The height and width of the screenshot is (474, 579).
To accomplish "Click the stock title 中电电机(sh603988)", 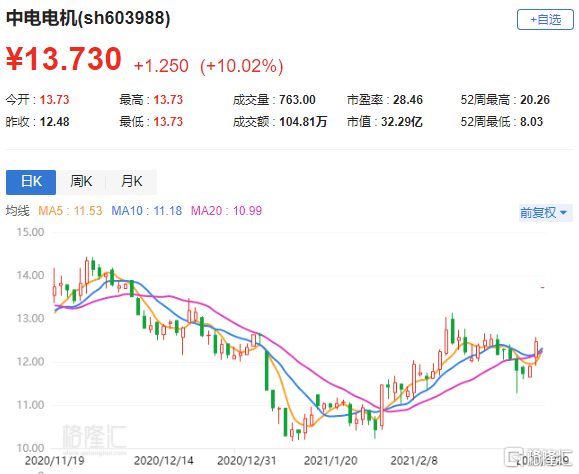I will click(88, 18).
